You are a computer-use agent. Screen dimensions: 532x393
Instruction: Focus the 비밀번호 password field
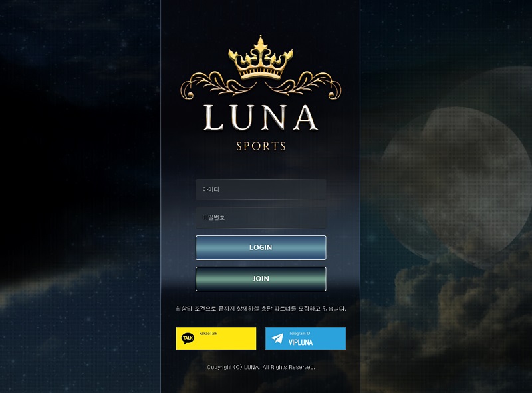click(x=261, y=217)
